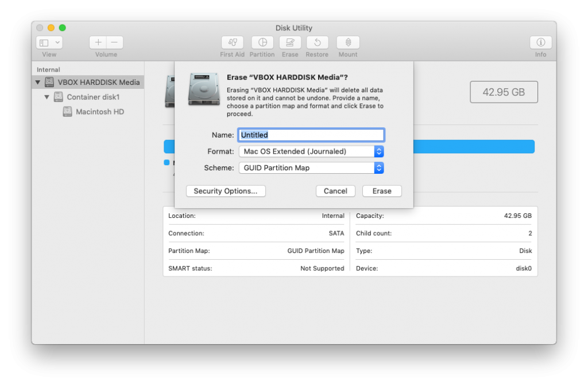Open Security Options
588x386 pixels.
click(x=225, y=191)
